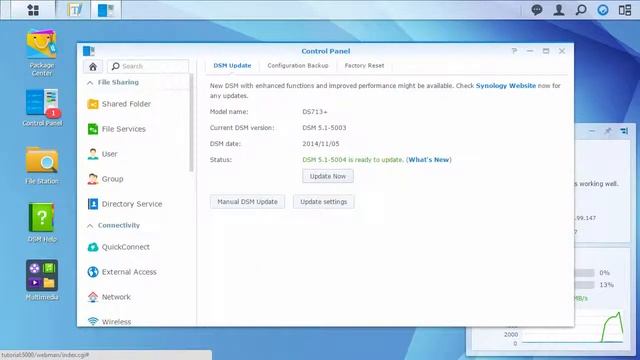Click the Manual DSM Update button
This screenshot has width=640, height=360.
(247, 202)
